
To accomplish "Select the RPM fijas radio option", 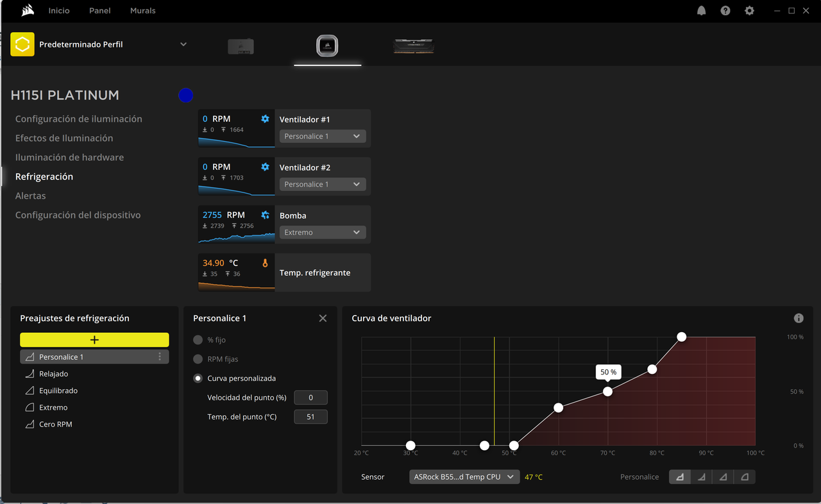I will click(198, 359).
